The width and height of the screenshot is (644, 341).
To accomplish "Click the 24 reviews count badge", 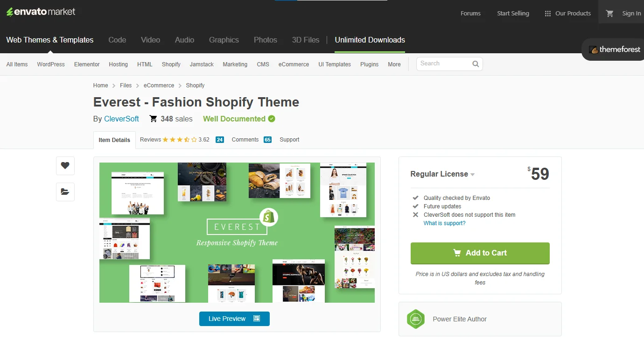I will tap(220, 140).
